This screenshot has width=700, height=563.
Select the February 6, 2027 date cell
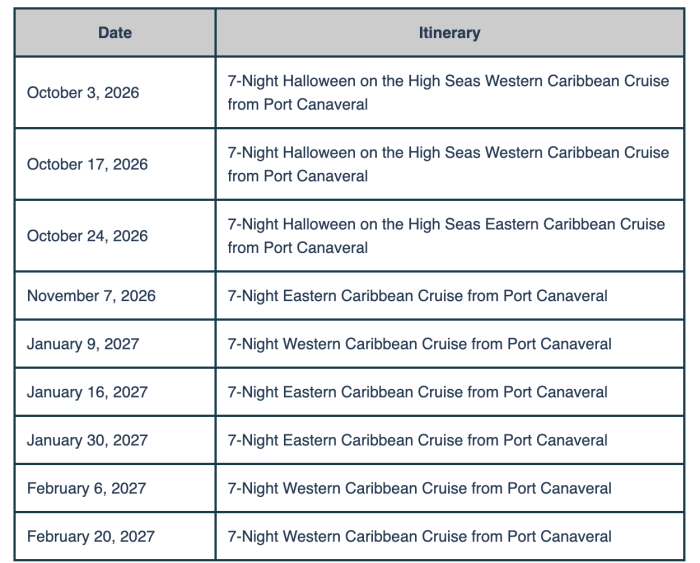point(86,488)
